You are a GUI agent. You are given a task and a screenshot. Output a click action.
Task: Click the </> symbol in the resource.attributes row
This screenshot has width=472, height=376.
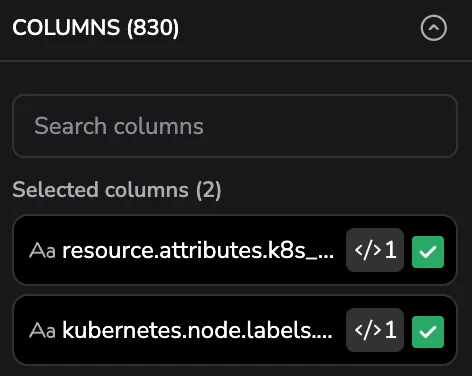pyautogui.click(x=368, y=250)
